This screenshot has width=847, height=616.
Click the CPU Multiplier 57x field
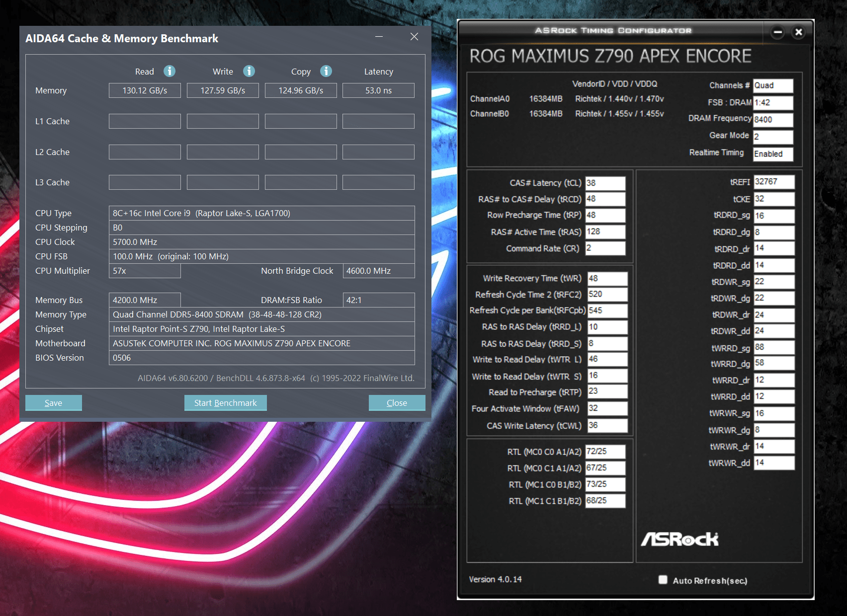pos(145,271)
